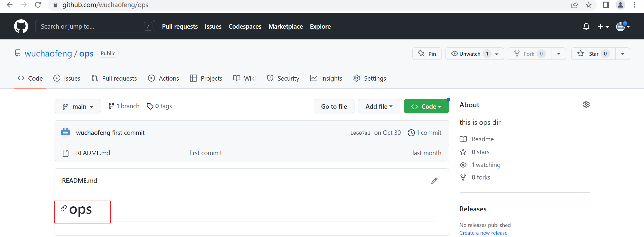Open the wuchaofeng owner profile link
Screen dimensions: 644x237
(48, 53)
